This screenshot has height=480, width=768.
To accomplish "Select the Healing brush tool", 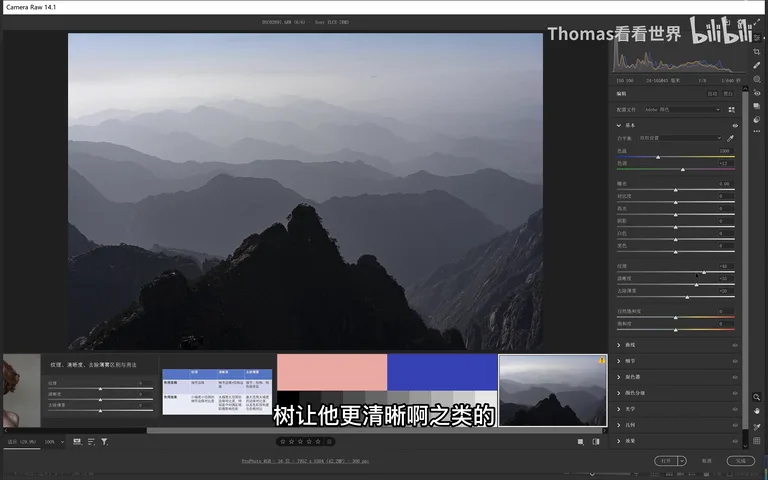I will pos(757,65).
